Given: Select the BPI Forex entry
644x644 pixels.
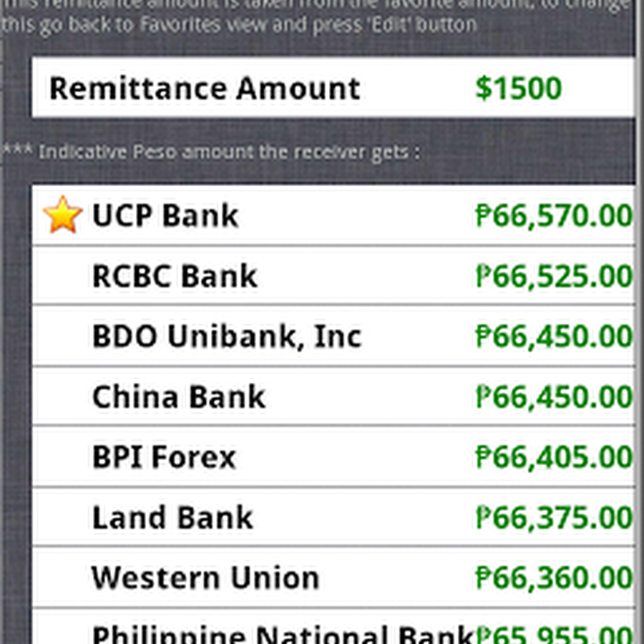Looking at the screenshot, I should pyautogui.click(x=164, y=457).
